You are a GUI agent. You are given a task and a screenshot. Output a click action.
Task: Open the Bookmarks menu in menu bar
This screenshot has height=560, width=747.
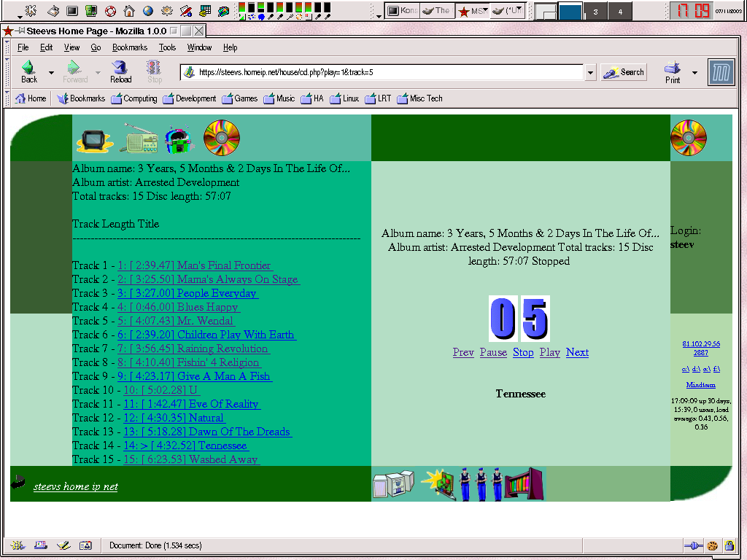coord(129,47)
